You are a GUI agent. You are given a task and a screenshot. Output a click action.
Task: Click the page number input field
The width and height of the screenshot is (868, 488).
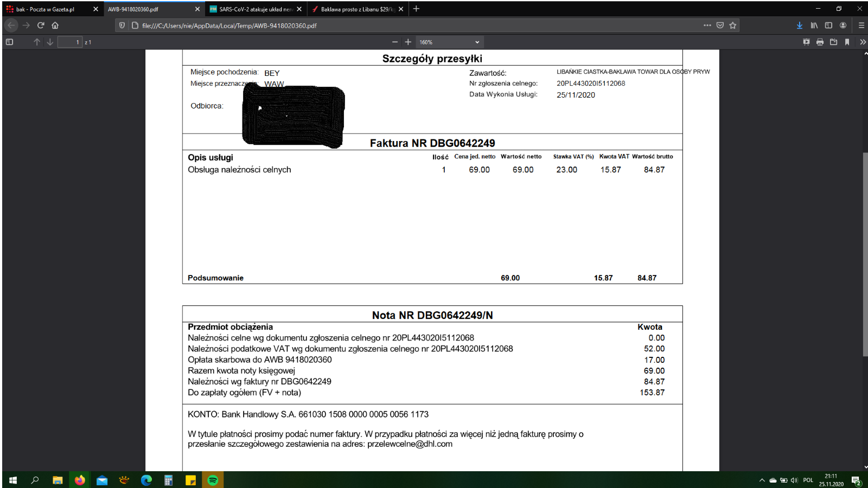pos(70,42)
